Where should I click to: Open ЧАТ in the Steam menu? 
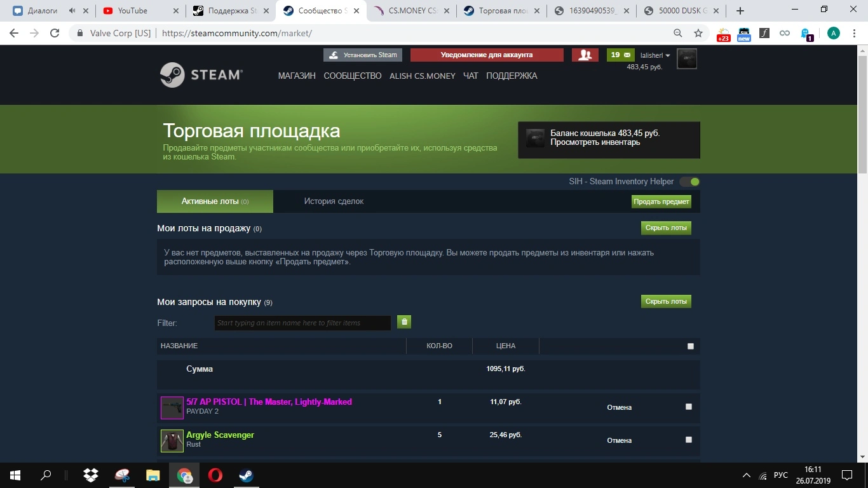tap(471, 76)
